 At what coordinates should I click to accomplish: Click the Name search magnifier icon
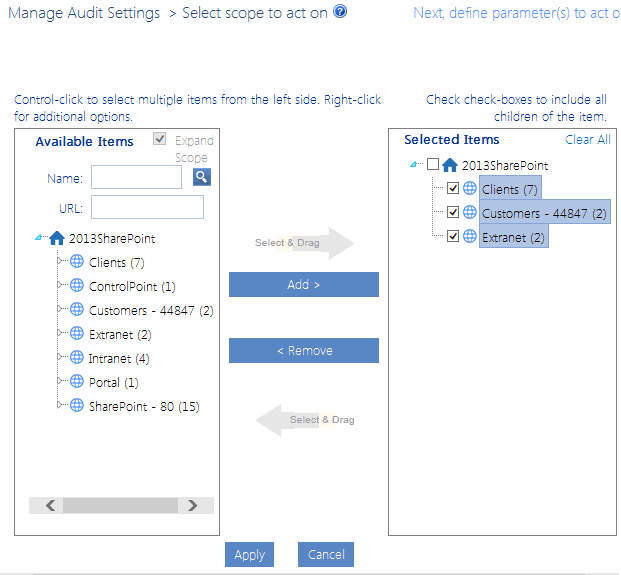point(202,177)
